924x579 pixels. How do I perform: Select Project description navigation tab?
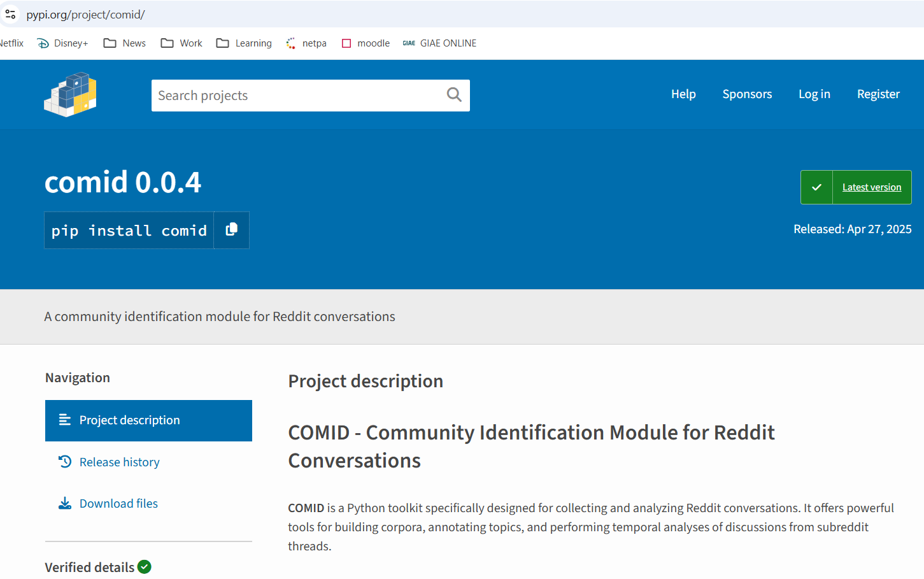click(148, 420)
